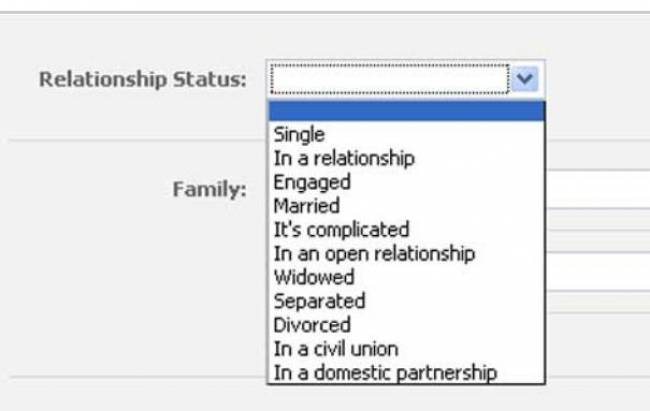Select the Divorced option
The width and height of the screenshot is (650, 411).
[312, 325]
